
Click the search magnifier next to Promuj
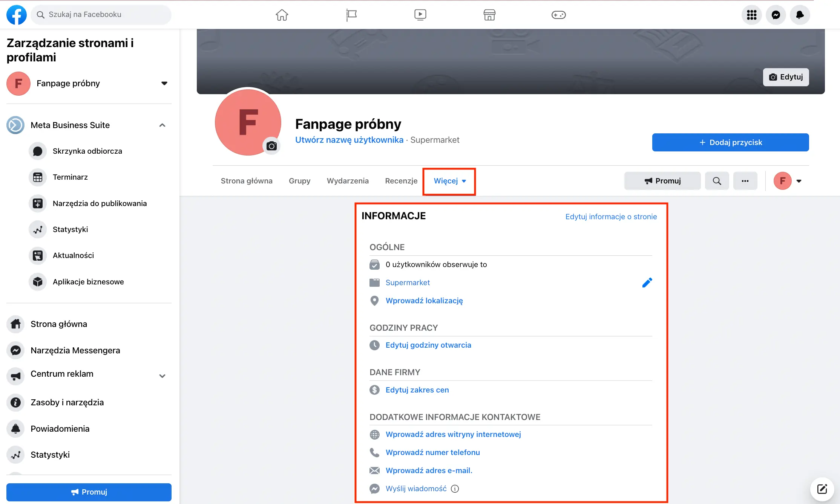[x=717, y=181]
